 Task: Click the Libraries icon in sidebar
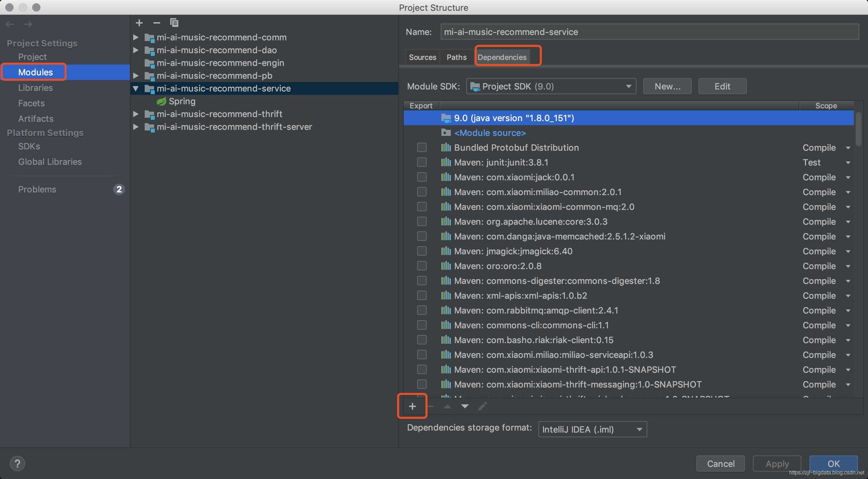(x=35, y=87)
